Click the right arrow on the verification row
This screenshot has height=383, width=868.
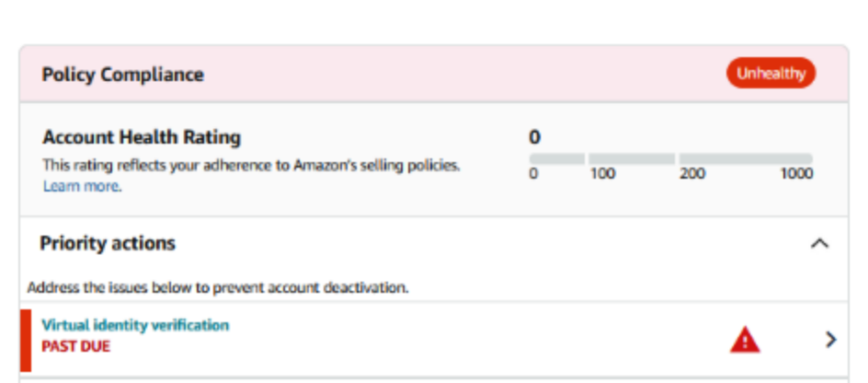pos(830,340)
